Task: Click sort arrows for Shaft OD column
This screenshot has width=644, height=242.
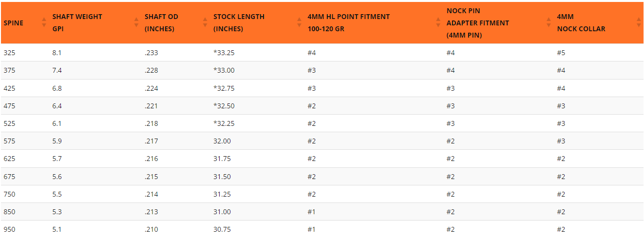Action: (x=205, y=22)
